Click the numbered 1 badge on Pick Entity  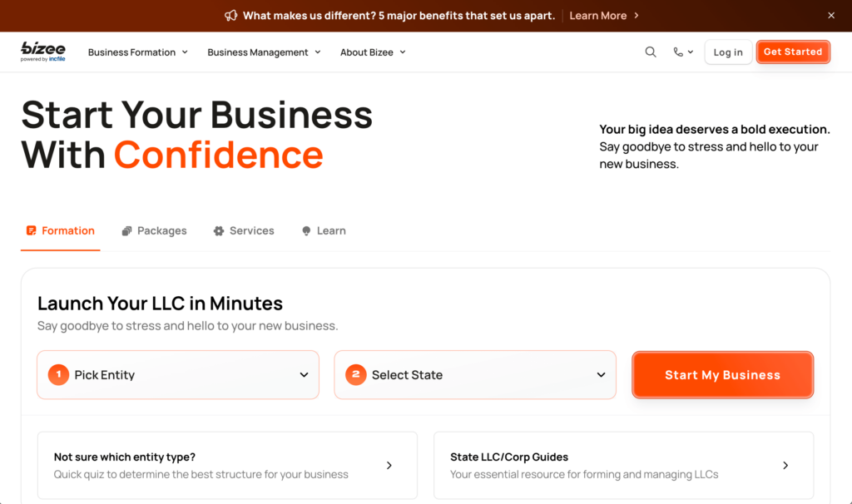pos(58,374)
